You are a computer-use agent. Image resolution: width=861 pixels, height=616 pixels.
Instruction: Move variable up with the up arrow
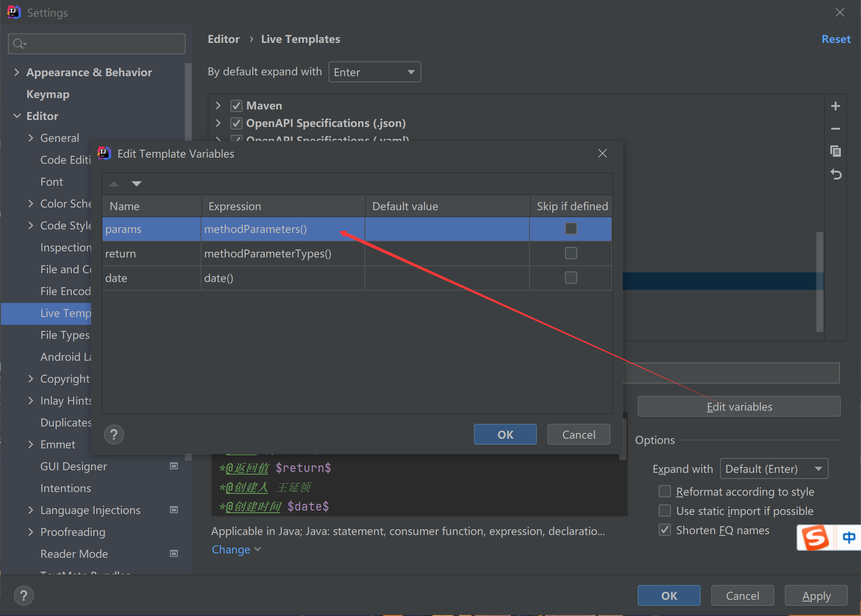pyautogui.click(x=114, y=183)
